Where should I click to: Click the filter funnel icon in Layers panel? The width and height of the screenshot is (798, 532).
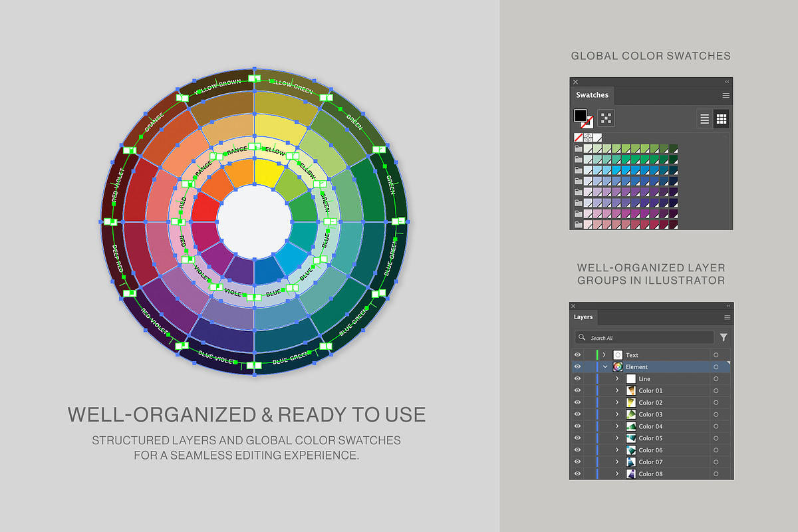[724, 337]
